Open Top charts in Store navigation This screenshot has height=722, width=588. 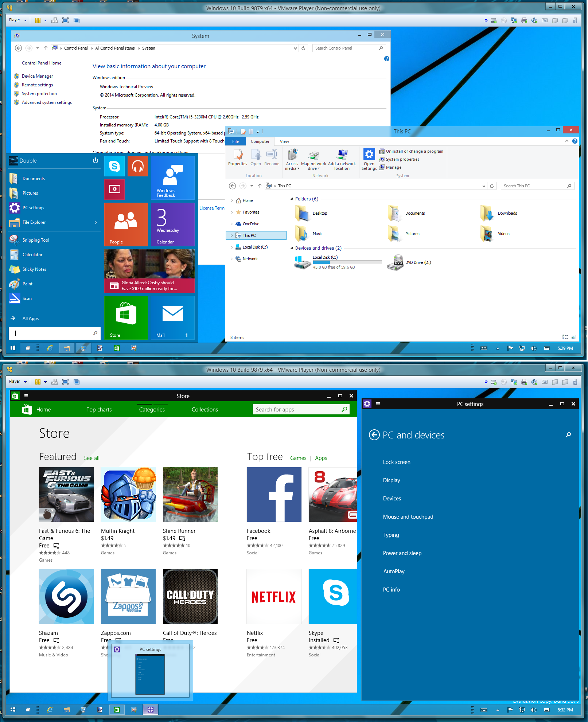click(99, 410)
